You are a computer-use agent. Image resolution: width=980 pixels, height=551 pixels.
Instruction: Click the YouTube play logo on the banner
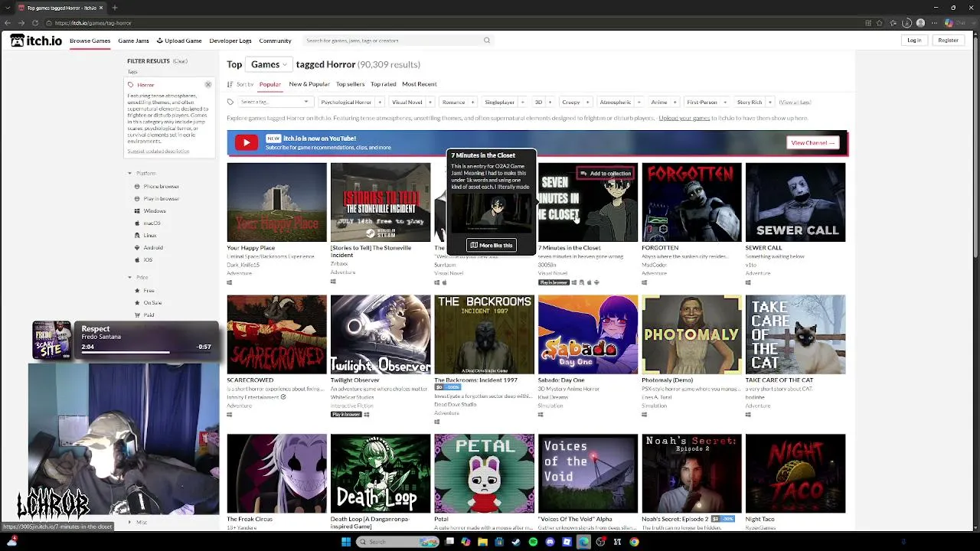point(246,142)
